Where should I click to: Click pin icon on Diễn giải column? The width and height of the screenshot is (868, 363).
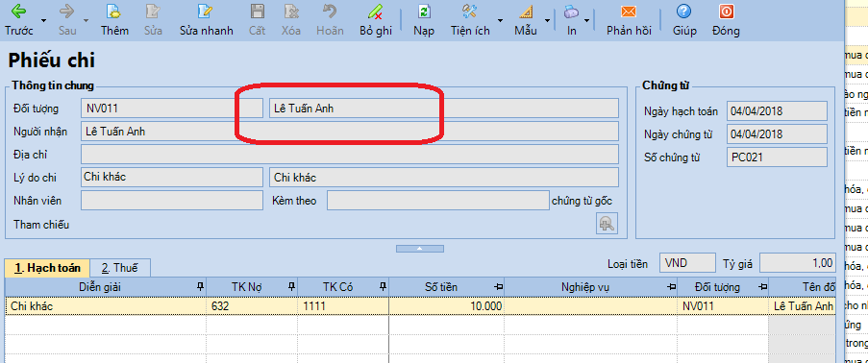[200, 286]
